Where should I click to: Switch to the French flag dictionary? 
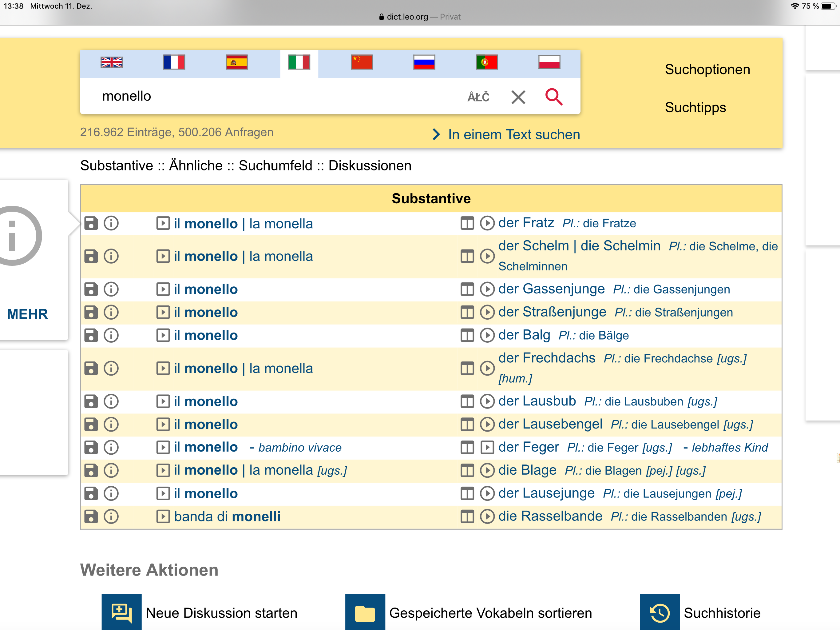[x=174, y=62]
